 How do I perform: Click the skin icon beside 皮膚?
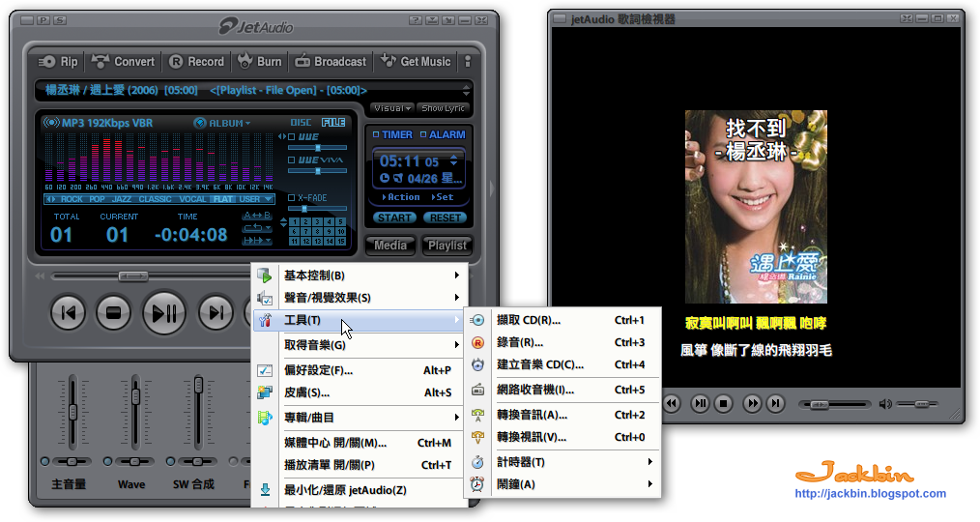click(x=265, y=392)
